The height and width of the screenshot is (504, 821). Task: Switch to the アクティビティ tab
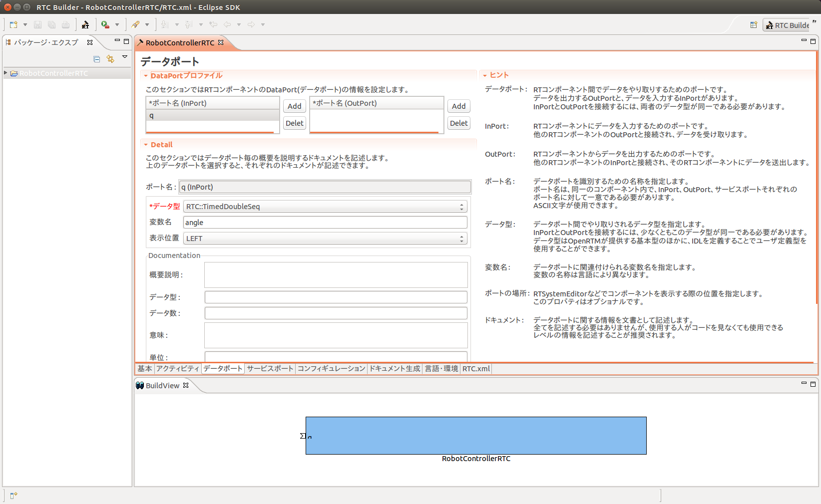(x=178, y=369)
